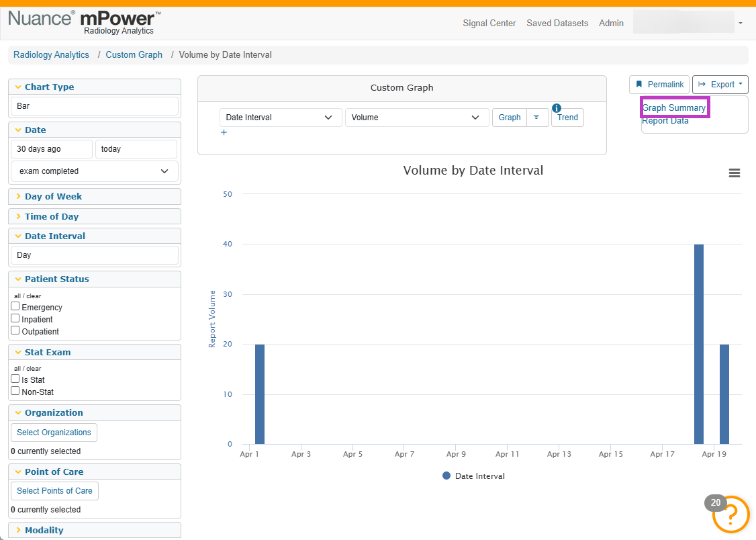Open the filter icon next to Graph
Screen dimensions: 756x540
536,117
